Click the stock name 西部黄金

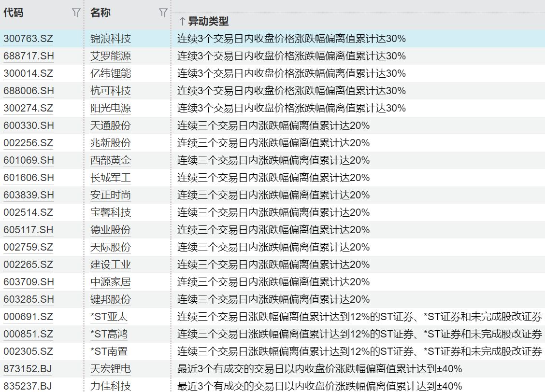[x=111, y=160]
